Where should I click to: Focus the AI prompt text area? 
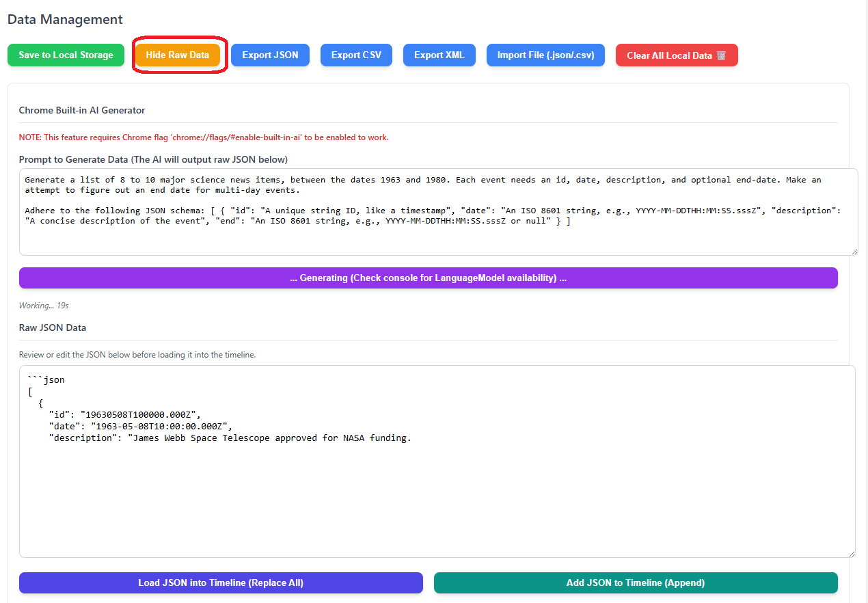pos(438,212)
